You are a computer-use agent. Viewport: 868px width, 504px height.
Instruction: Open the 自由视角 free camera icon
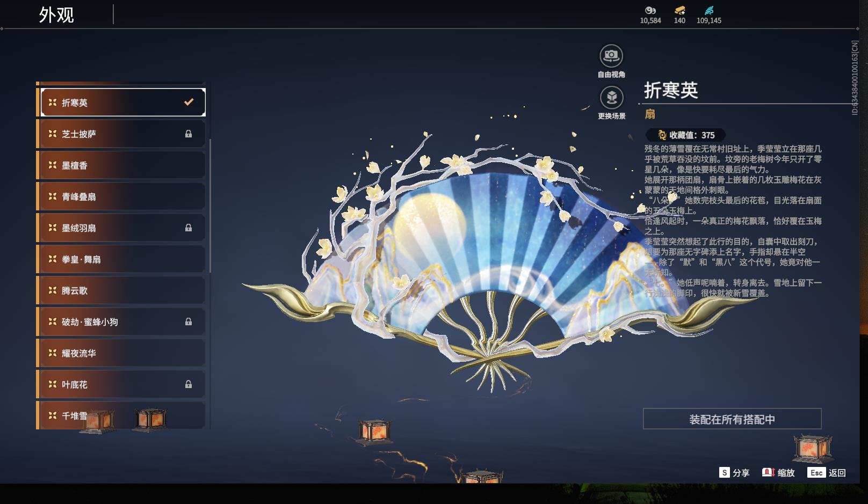[611, 55]
